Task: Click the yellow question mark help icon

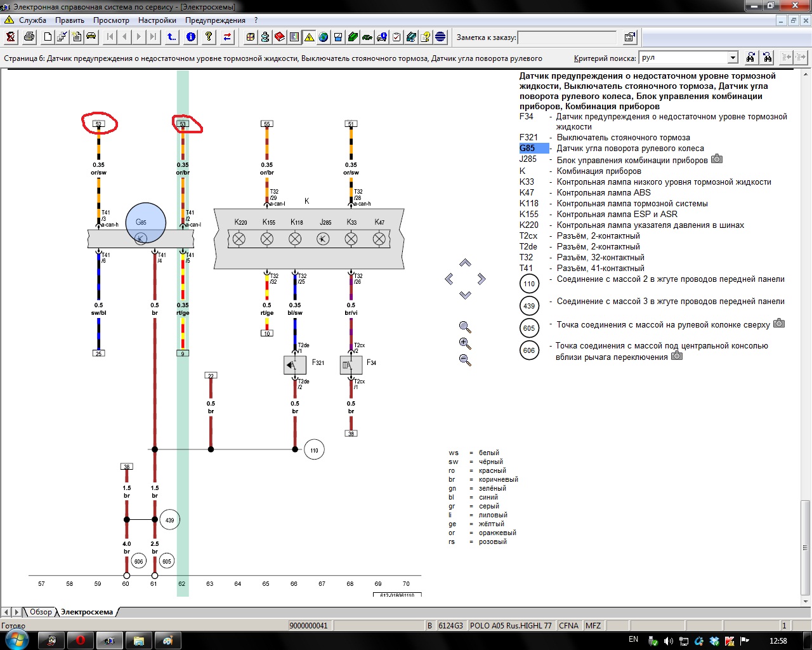Action: (x=209, y=37)
